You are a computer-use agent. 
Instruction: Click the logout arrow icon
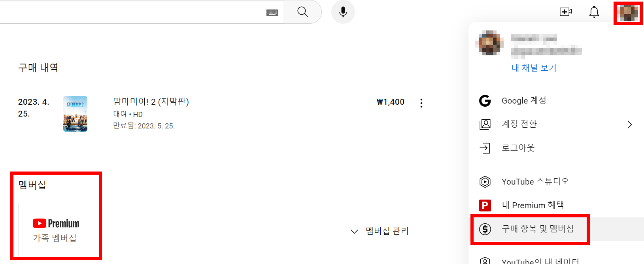coord(484,148)
